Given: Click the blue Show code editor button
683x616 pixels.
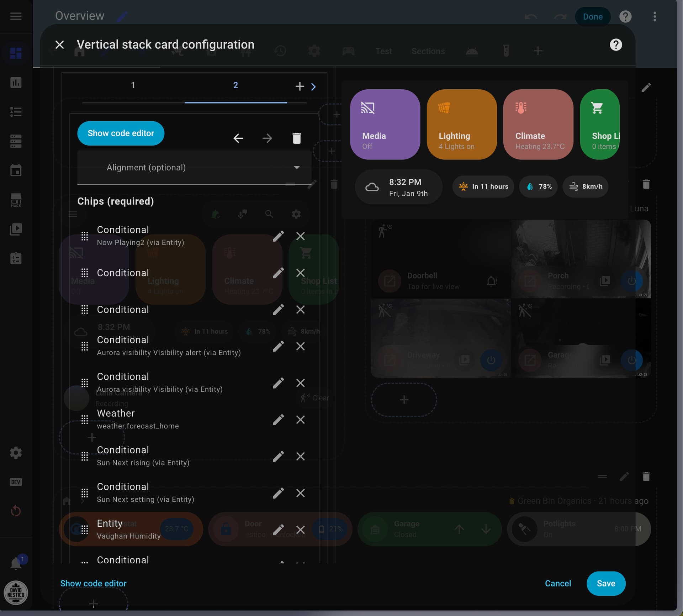Looking at the screenshot, I should click(x=121, y=133).
